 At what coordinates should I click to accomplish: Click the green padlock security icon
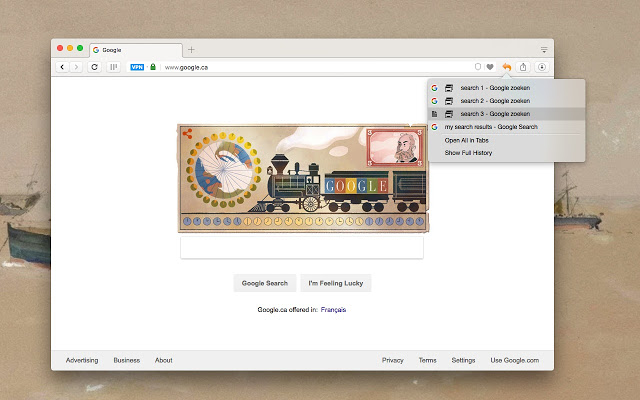[153, 67]
